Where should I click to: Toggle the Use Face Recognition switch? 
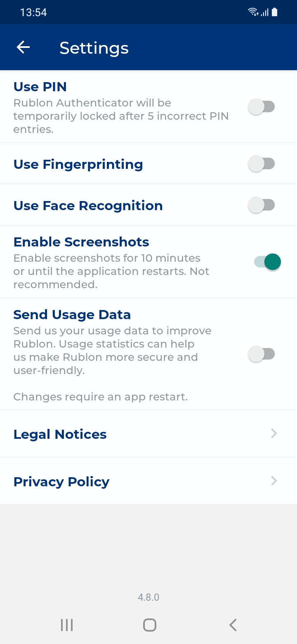click(x=261, y=205)
